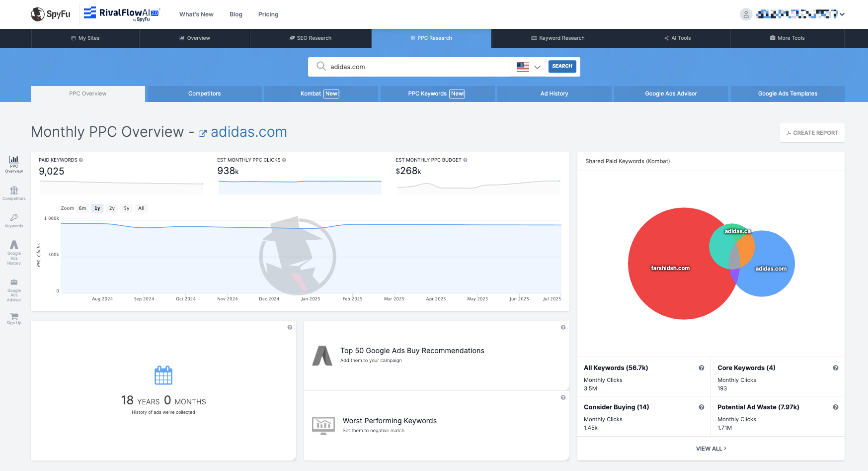Click the calendar icon for ad history

tap(163, 375)
